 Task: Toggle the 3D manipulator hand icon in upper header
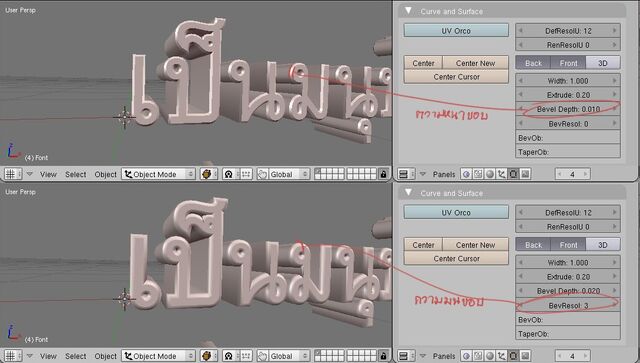tap(262, 174)
